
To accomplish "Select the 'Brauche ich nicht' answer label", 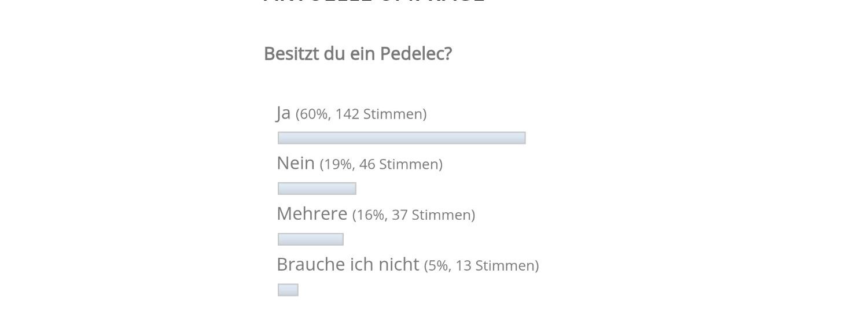I will point(348,265).
